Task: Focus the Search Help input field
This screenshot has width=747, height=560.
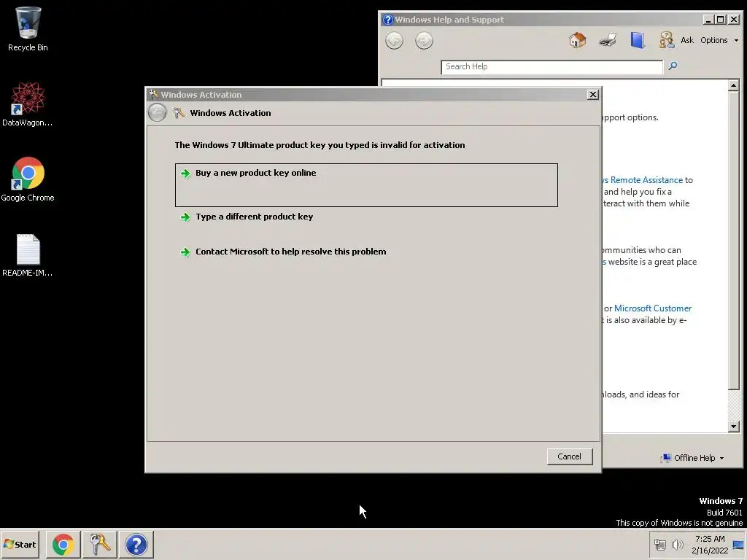Action: coord(551,66)
